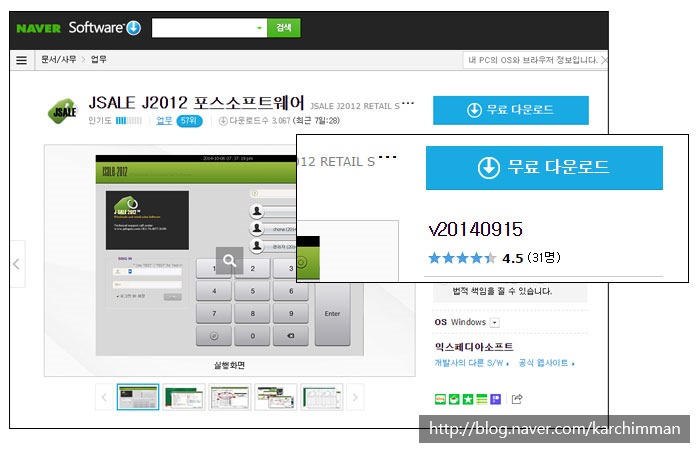Screen dimensions: 700x453
Task: Add to bookmark star icon
Action: click(468, 399)
